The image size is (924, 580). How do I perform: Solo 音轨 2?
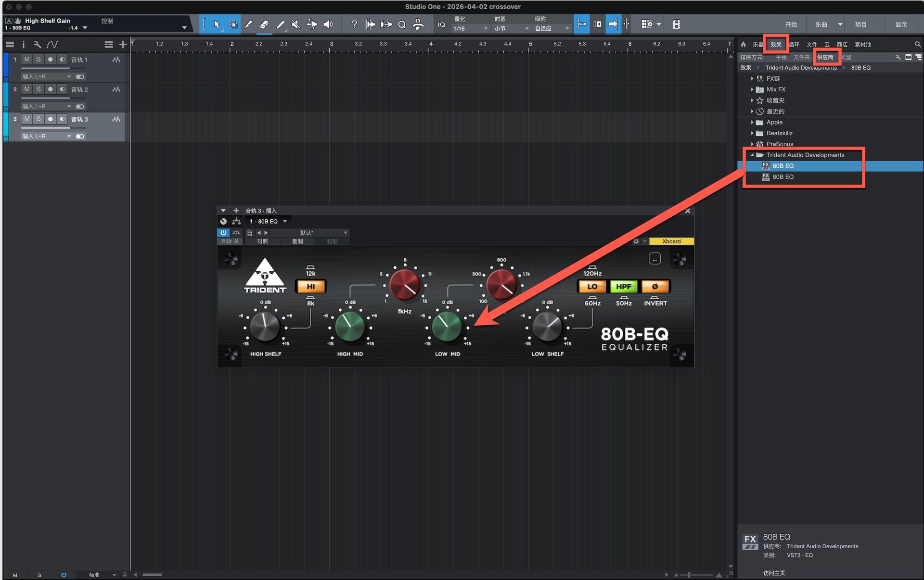(x=38, y=89)
